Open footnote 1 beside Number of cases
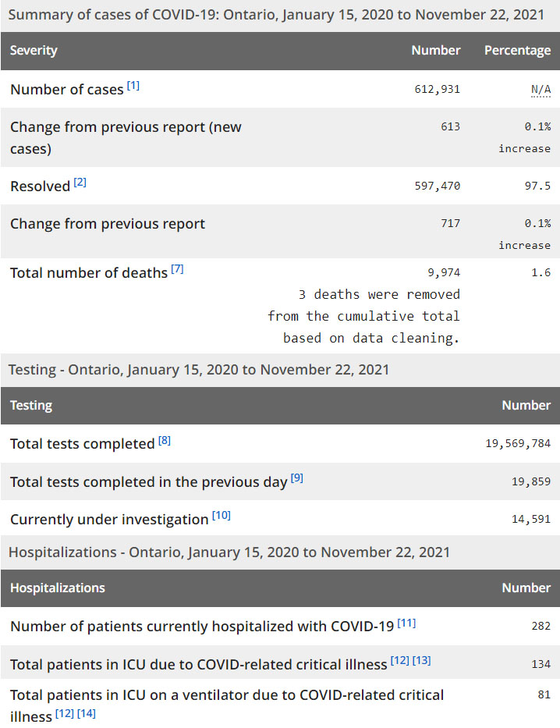 coord(133,85)
